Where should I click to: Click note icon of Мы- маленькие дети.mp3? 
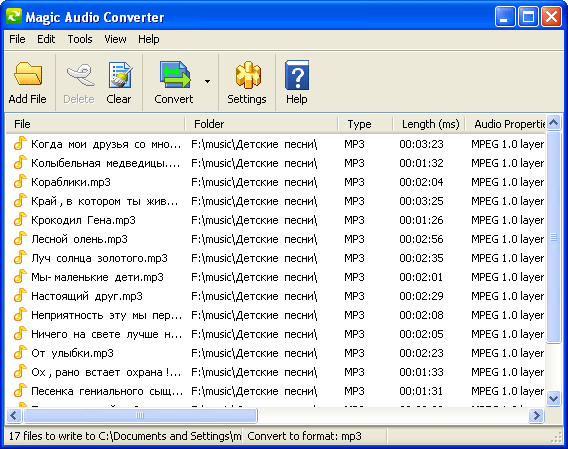point(20,276)
